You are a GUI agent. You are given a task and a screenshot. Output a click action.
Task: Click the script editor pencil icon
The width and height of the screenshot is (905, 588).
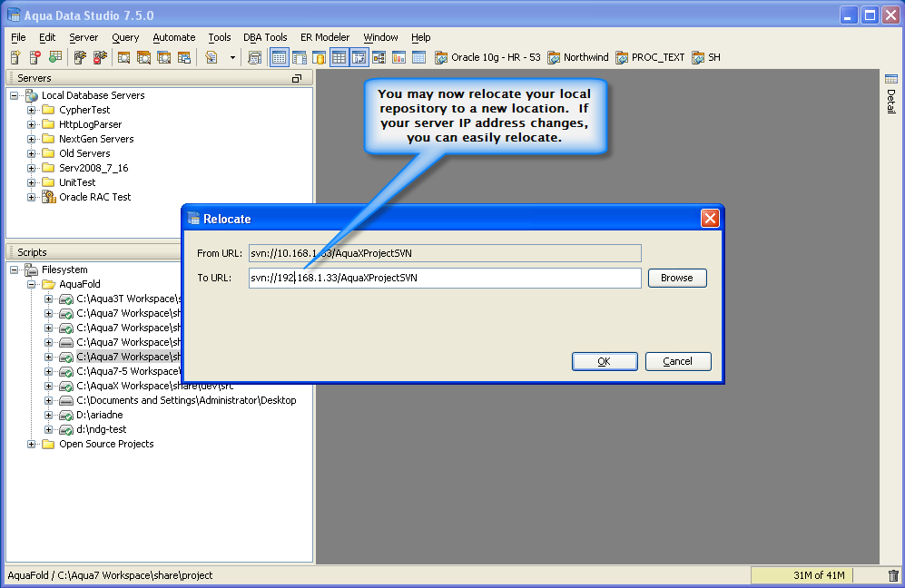[211, 57]
